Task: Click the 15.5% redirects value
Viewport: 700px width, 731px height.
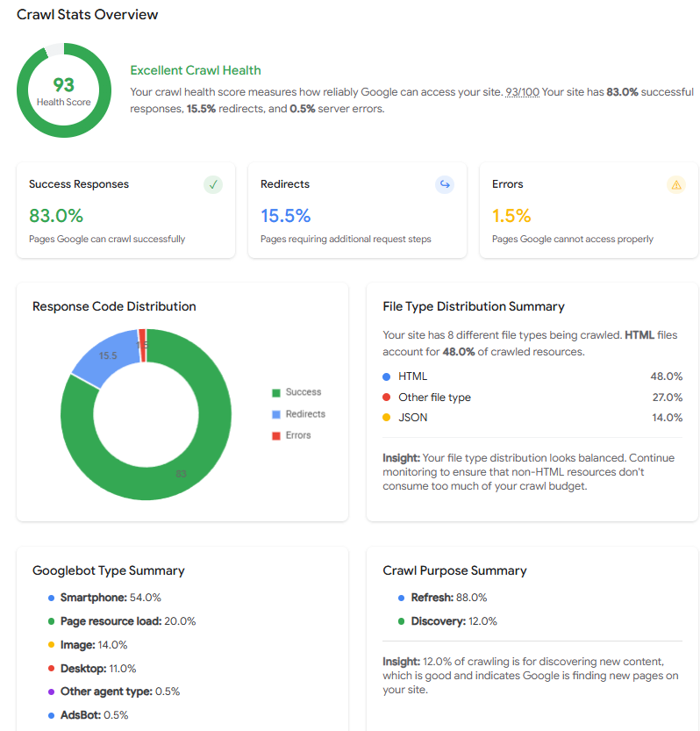Action: 286,216
